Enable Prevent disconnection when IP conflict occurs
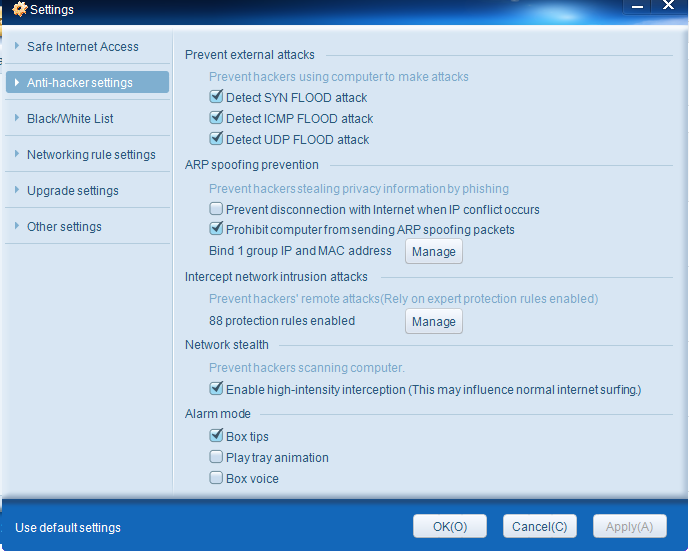Image resolution: width=689 pixels, height=553 pixels. coord(216,208)
